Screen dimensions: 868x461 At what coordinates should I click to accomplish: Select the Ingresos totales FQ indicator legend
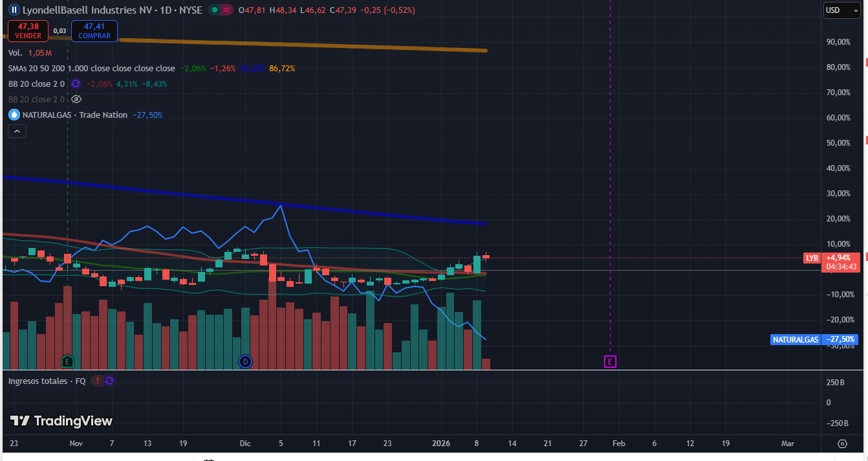point(47,381)
